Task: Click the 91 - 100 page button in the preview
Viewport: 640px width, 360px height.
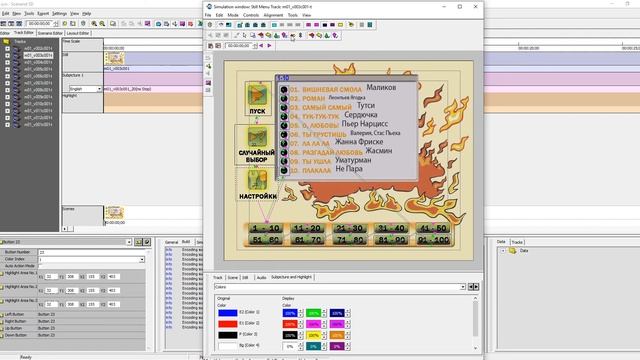Action: tap(433, 240)
